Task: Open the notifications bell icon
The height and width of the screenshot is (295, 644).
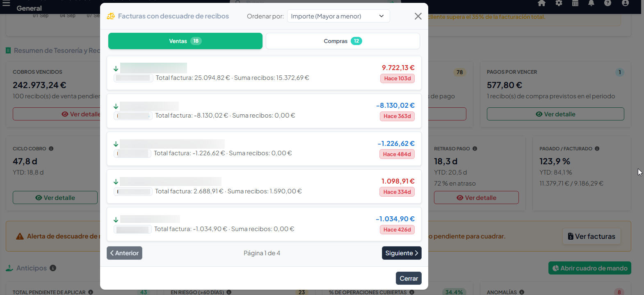Action: click(x=591, y=3)
